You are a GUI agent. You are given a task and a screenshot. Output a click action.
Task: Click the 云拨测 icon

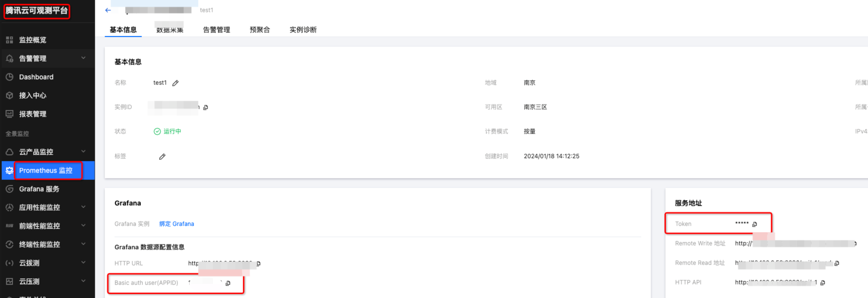coord(9,263)
